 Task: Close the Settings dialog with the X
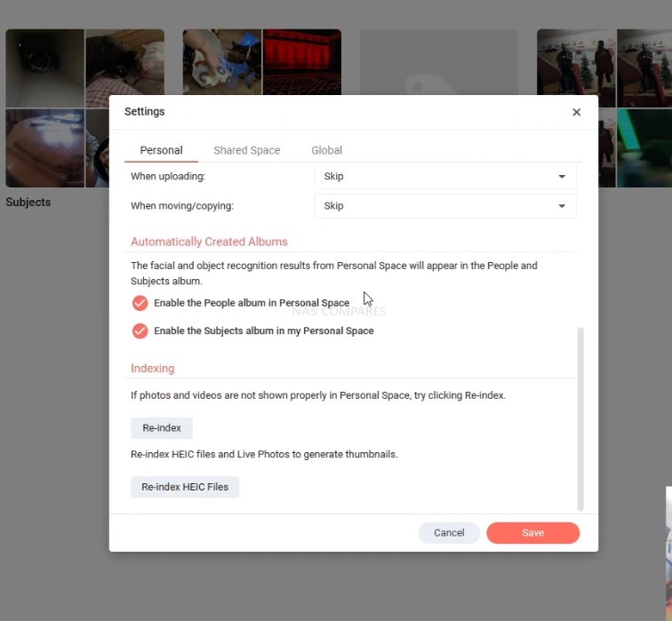click(x=576, y=112)
